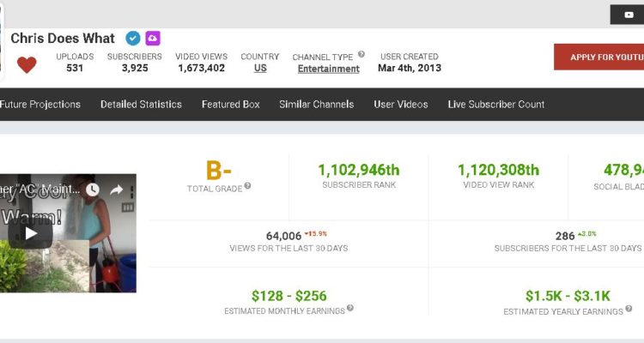Click the YouTube icon in the dark button
Image resolution: width=644 pixels, height=343 pixels.
tap(629, 15)
